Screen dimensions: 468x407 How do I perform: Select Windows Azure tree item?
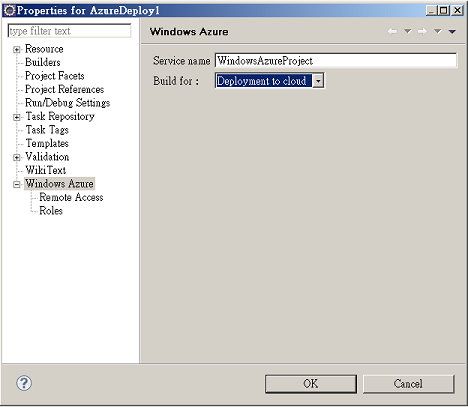[59, 184]
